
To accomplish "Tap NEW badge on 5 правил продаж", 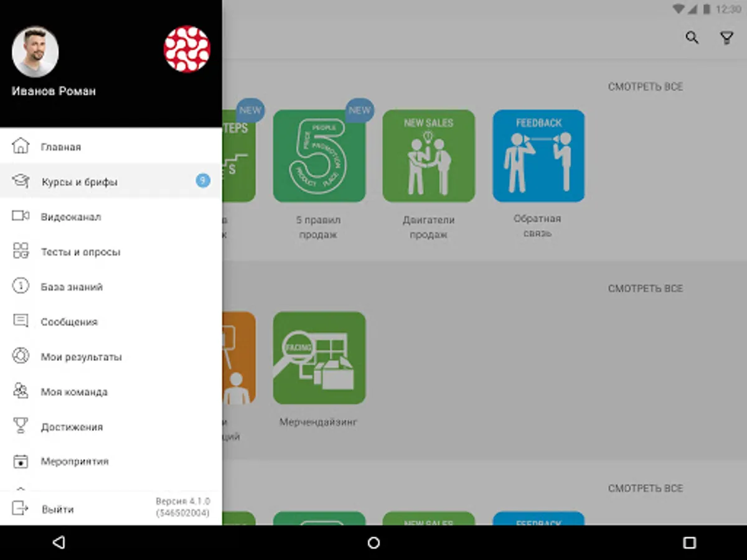I will click(359, 110).
